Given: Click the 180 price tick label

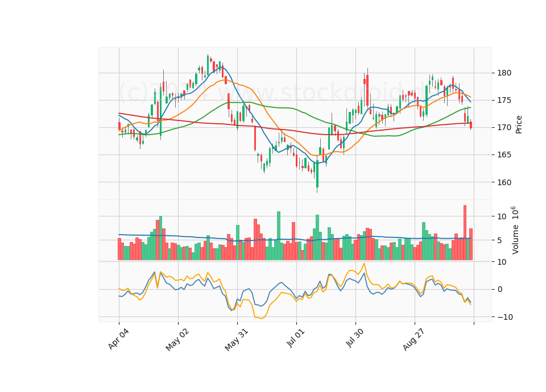Looking at the screenshot, I should coord(504,73).
